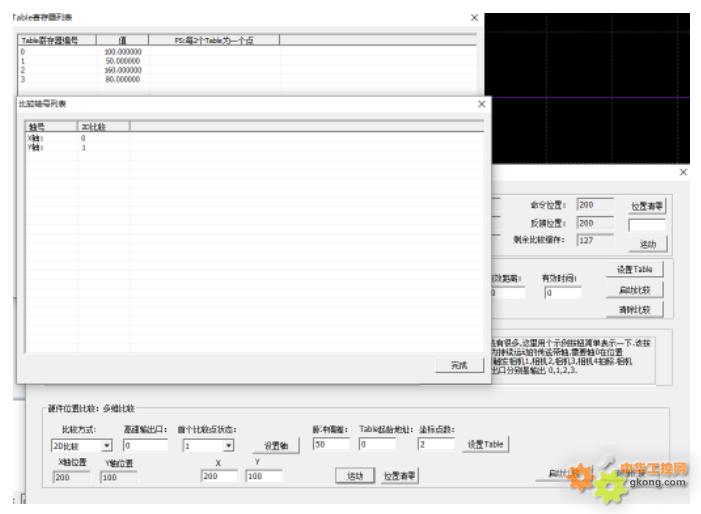Click the description text box in right panel
The height and width of the screenshot is (514, 701).
coord(574,360)
